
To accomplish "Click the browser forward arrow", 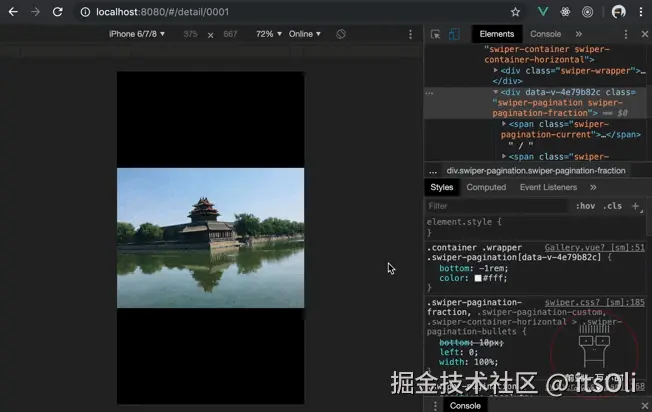I will click(x=35, y=12).
